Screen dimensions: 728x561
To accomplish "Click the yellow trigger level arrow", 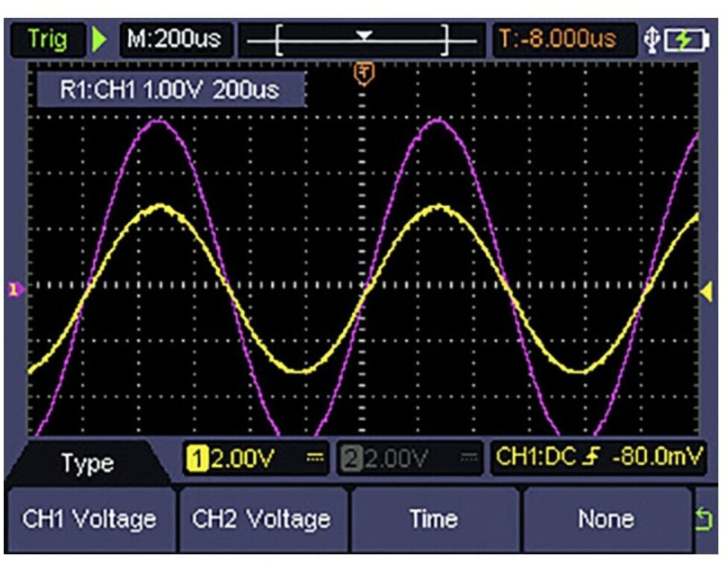I will click(x=706, y=294).
